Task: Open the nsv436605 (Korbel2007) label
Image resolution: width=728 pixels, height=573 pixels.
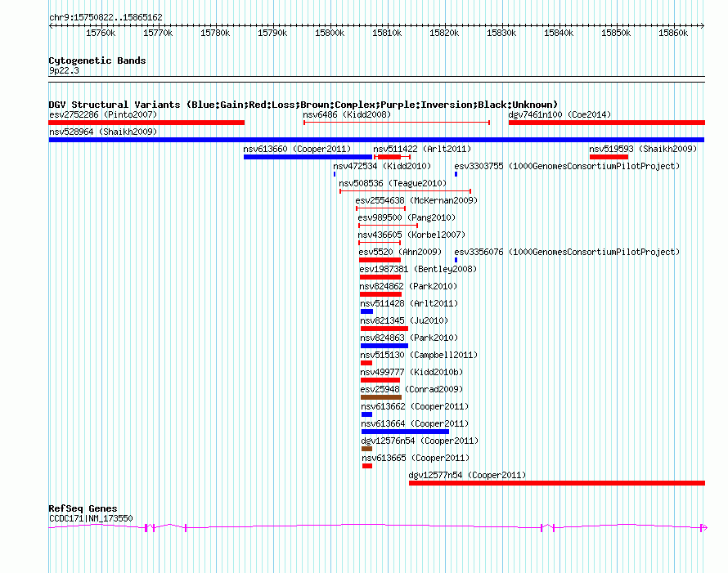Action: click(x=411, y=235)
